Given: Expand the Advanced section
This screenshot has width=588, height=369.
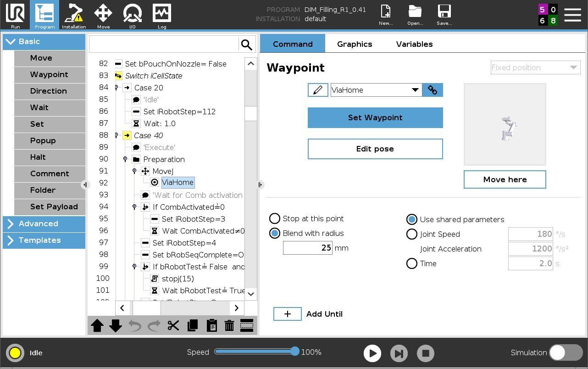Looking at the screenshot, I should [44, 224].
